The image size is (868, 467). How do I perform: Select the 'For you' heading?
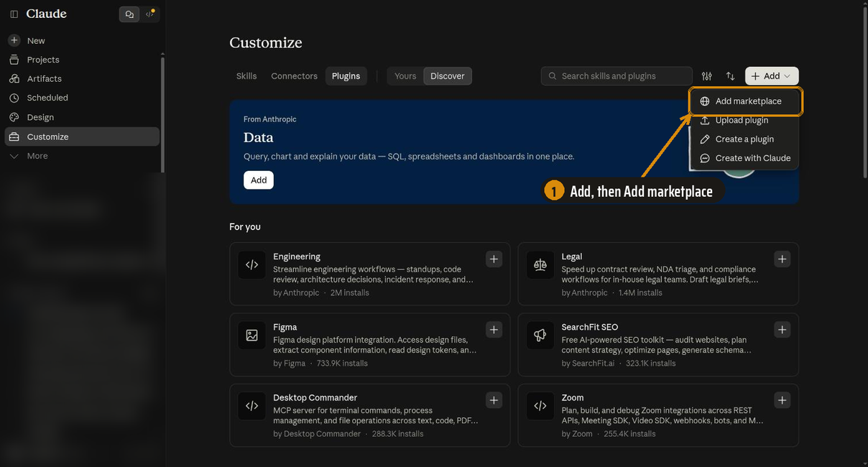pyautogui.click(x=245, y=227)
